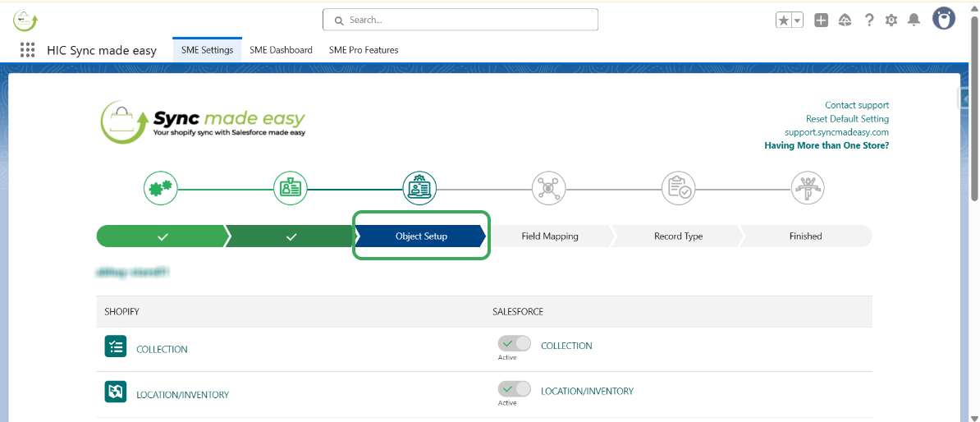Image resolution: width=980 pixels, height=422 pixels.
Task: Expand the favorites list dropdown arrow
Action: click(798, 20)
